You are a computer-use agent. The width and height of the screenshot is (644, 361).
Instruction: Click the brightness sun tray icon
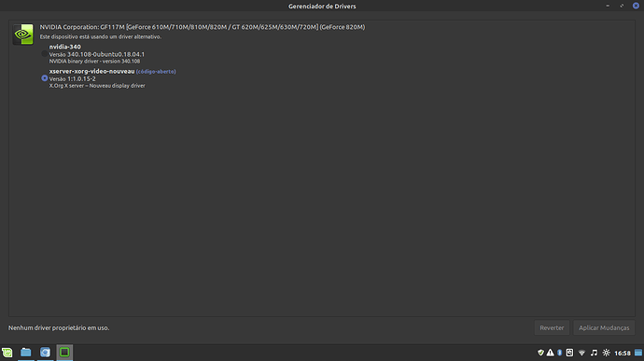[607, 353]
